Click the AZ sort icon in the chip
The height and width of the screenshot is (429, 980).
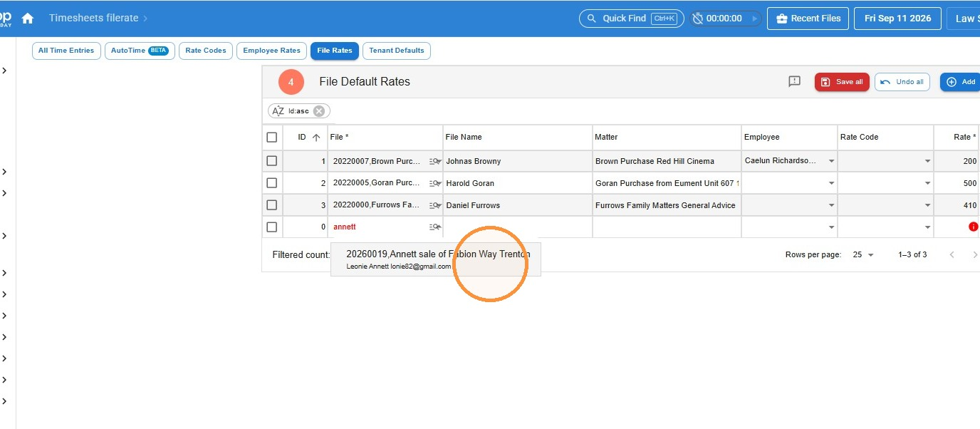pos(278,111)
